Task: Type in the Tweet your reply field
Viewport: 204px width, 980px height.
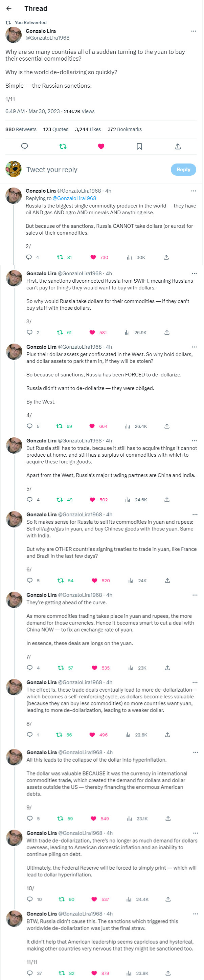Action: (x=95, y=170)
